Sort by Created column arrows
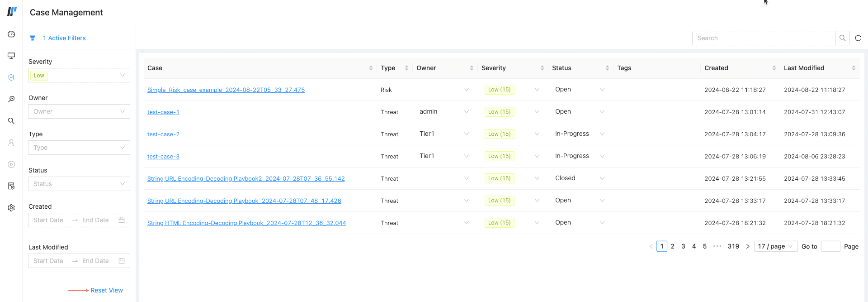This screenshot has width=868, height=302. click(x=774, y=68)
